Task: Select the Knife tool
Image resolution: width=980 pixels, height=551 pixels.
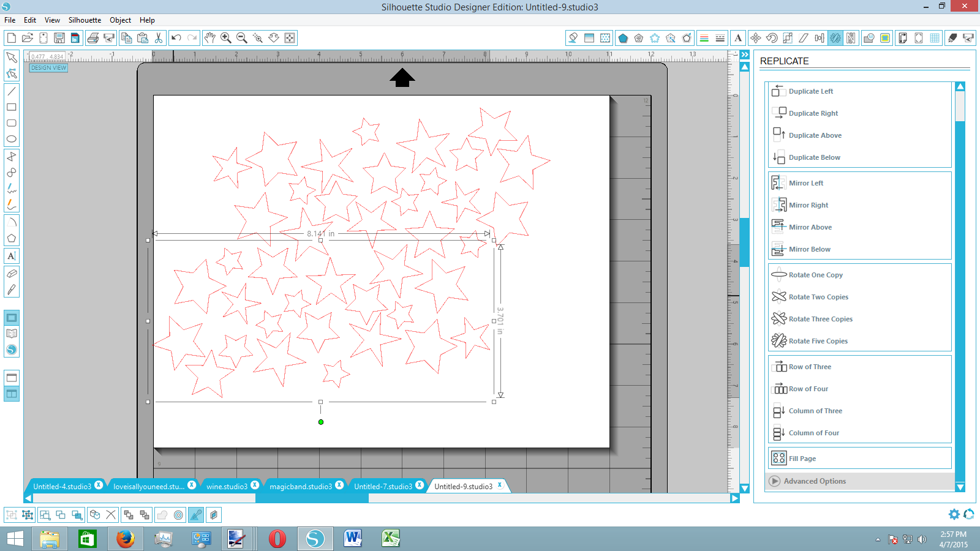Action: point(12,290)
